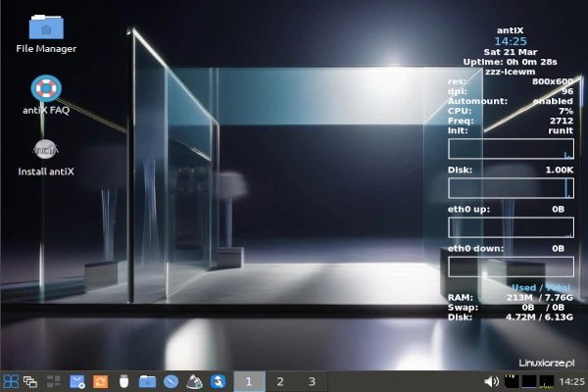Open the mountain icon in taskbar

click(194, 381)
